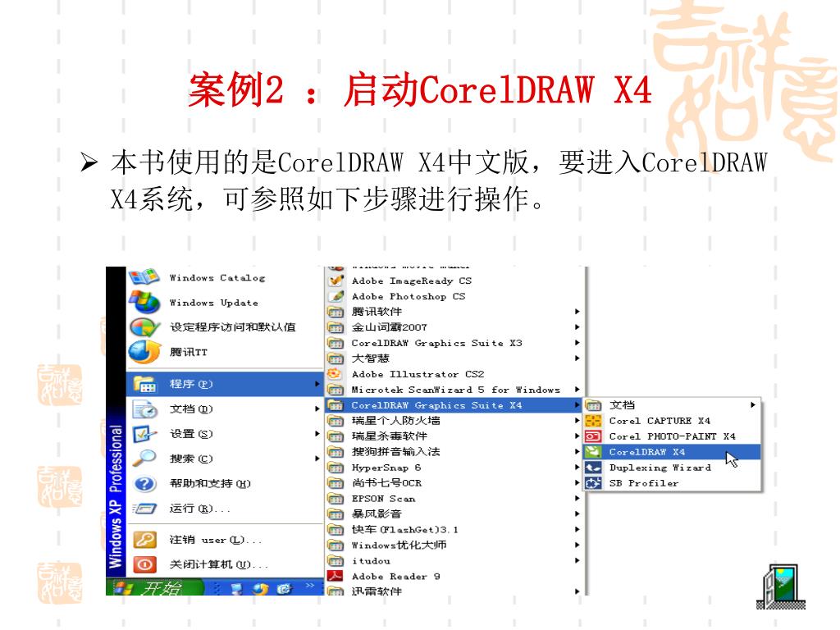Viewport: 840px width, 630px height.
Task: Click SB Profiler icon
Action: [593, 482]
